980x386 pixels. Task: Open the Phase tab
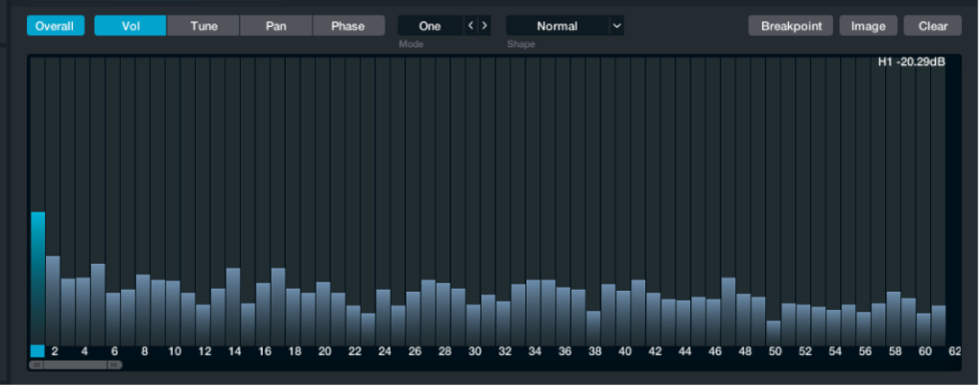347,26
